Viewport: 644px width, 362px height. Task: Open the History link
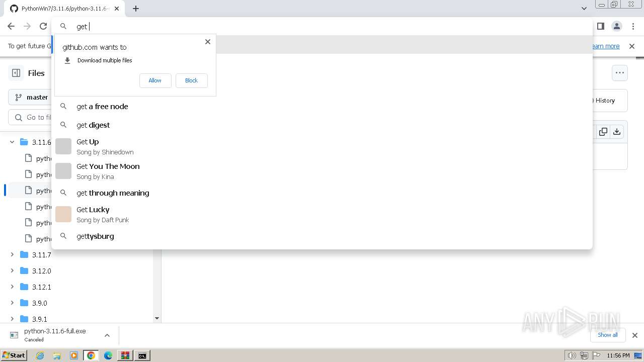605,101
